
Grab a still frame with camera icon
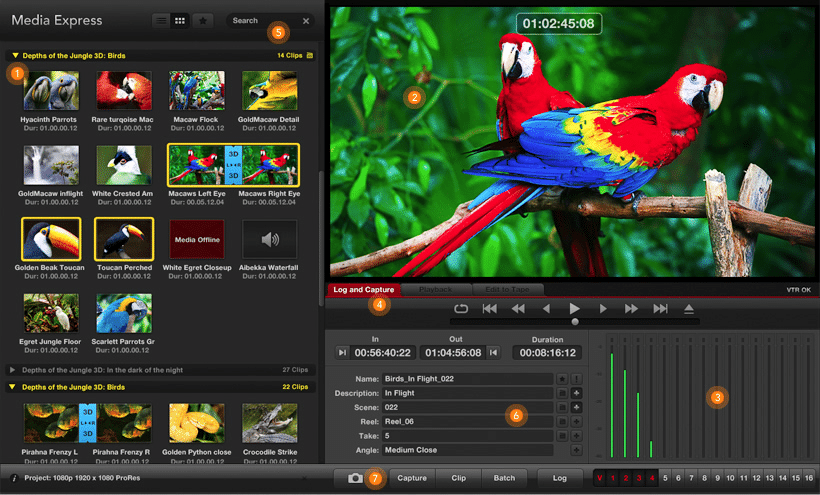tap(355, 478)
